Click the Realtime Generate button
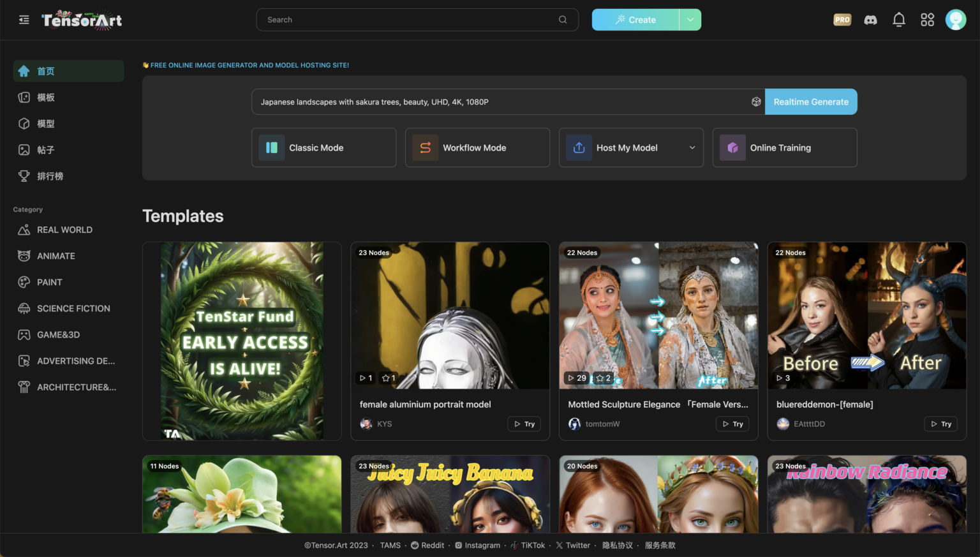Viewport: 980px width, 557px height. tap(810, 102)
